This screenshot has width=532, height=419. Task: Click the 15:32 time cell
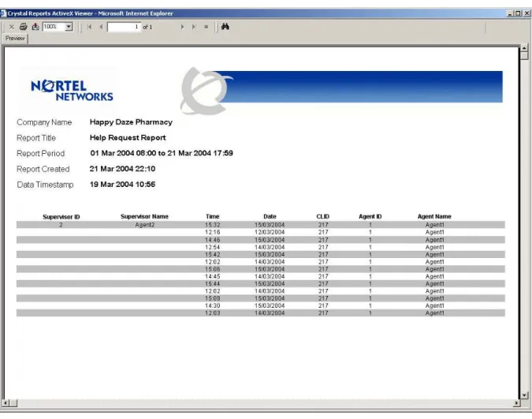tap(212, 225)
